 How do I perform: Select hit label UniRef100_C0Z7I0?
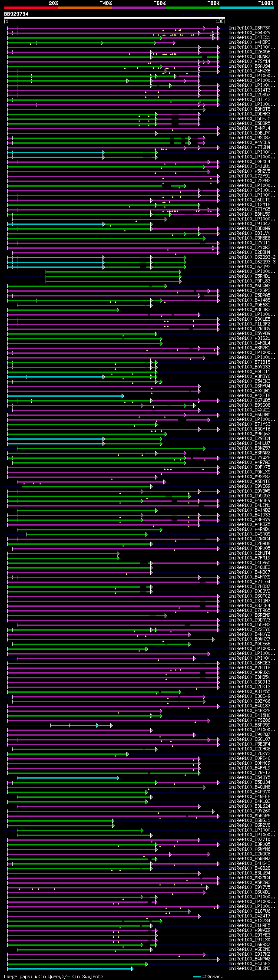(249, 839)
